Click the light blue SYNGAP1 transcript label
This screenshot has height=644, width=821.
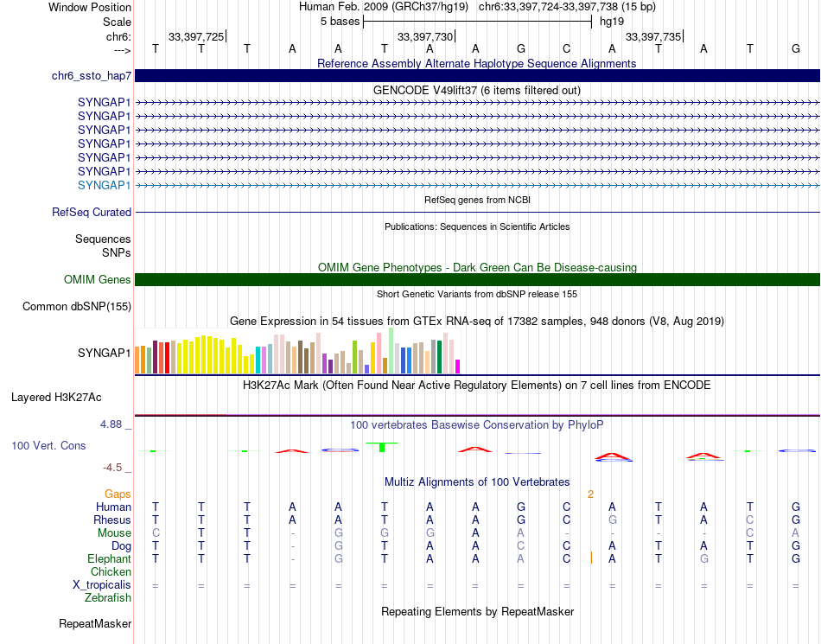click(105, 185)
